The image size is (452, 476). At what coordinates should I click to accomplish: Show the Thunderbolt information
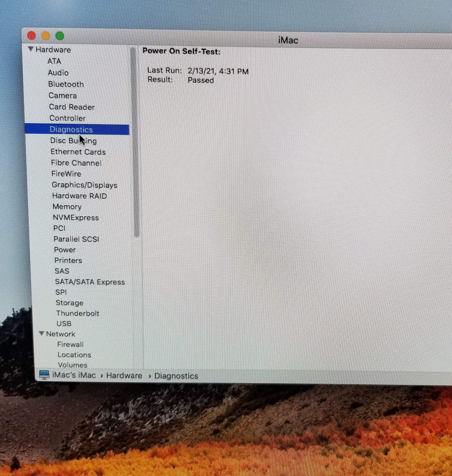click(78, 313)
